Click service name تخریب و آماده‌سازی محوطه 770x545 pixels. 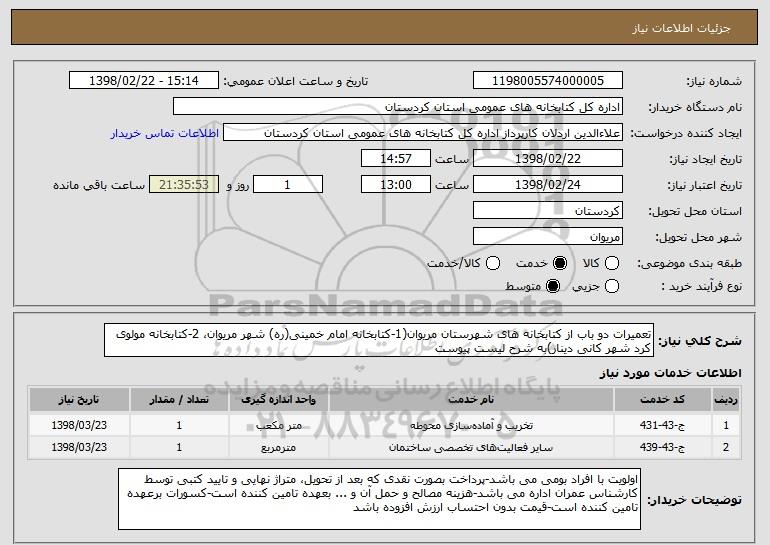471,425
